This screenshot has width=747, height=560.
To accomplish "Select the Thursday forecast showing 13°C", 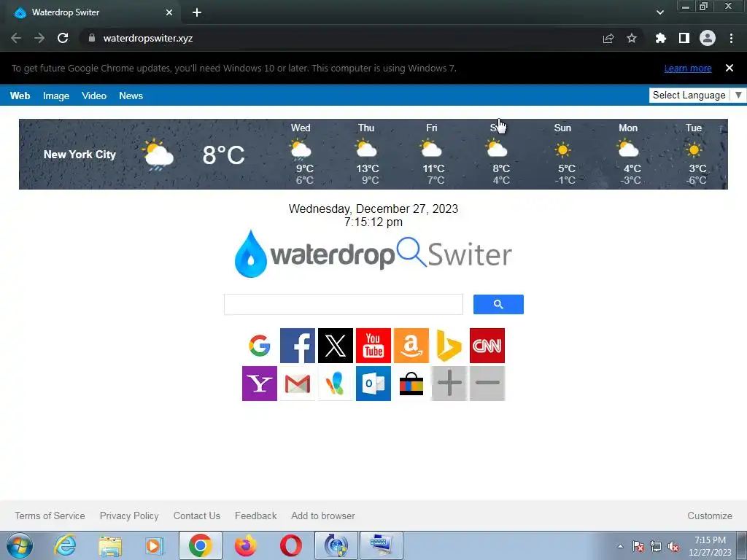I will tap(367, 154).
